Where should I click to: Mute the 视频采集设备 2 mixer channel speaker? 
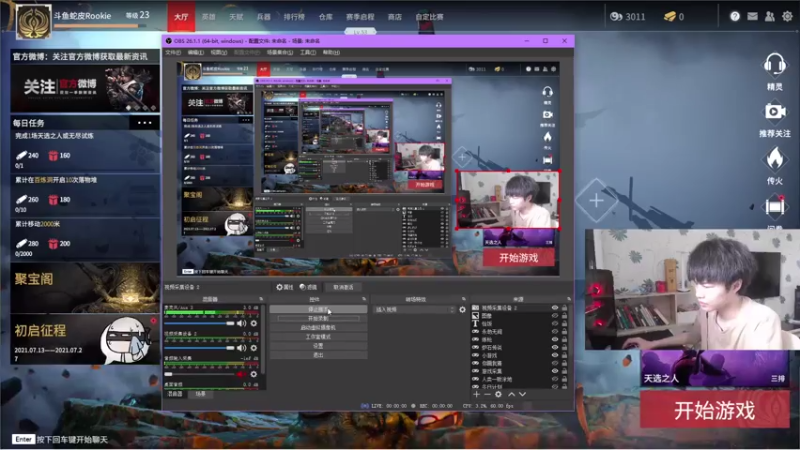point(241,348)
